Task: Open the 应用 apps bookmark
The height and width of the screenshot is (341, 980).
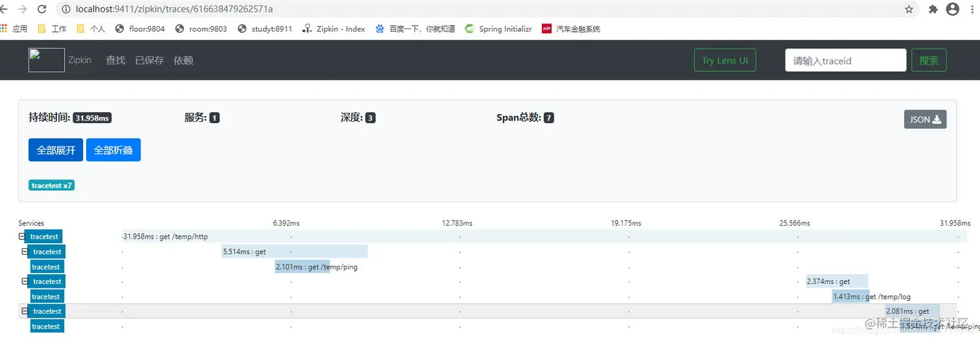Action: pos(14,29)
